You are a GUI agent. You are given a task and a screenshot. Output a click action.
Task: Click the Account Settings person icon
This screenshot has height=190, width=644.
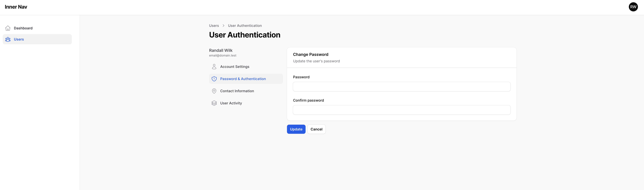point(214,67)
